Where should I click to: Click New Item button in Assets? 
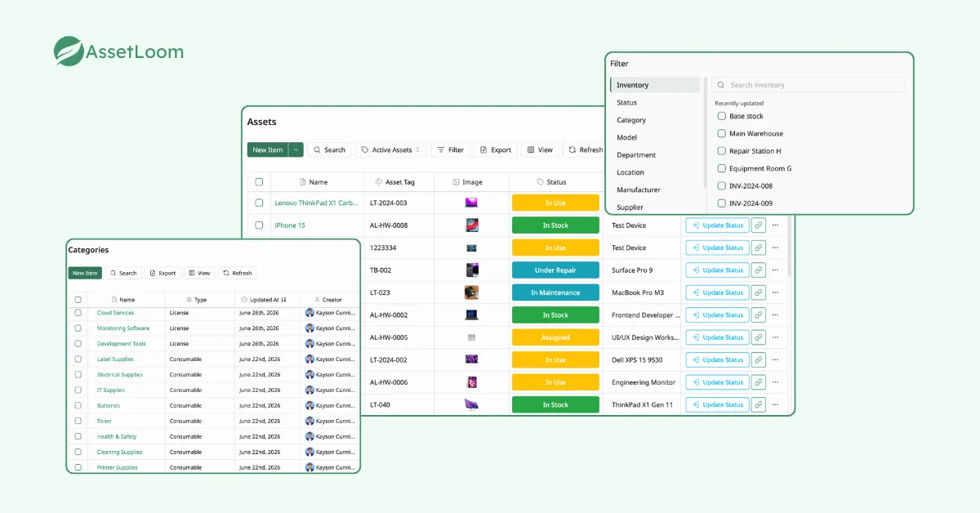(x=268, y=150)
